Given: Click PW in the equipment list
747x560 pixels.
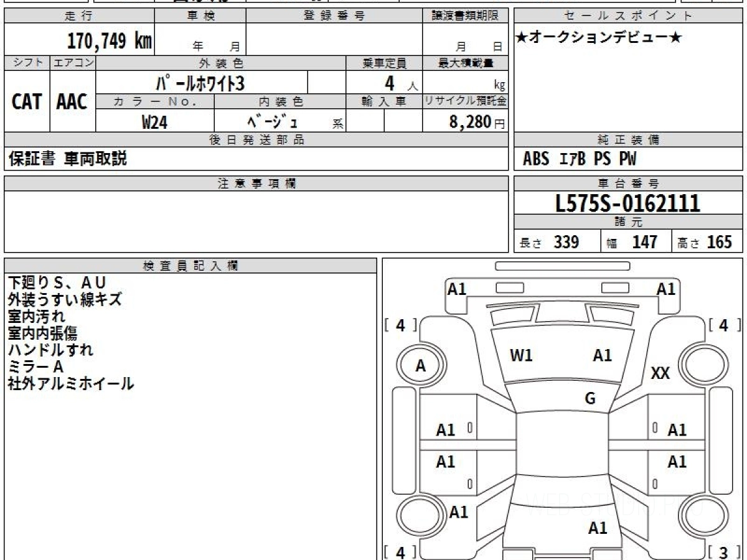Looking at the screenshot, I should (627, 159).
